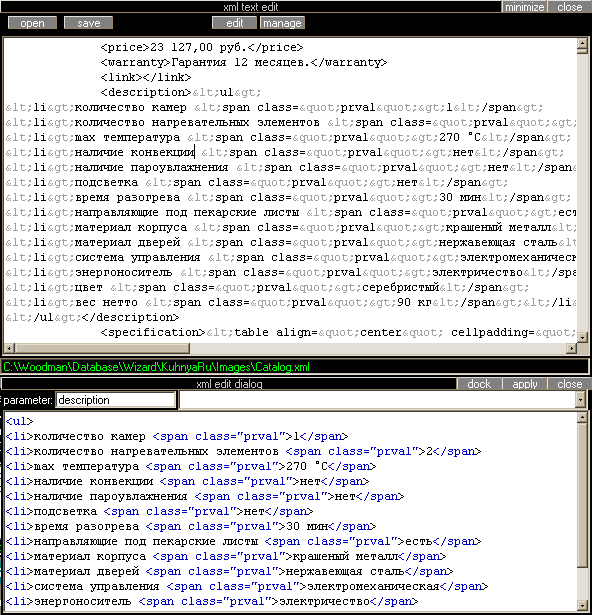This screenshot has width=592, height=615.
Task: Click the lower editor's vertical scrollbar thumb
Action: tap(582, 495)
